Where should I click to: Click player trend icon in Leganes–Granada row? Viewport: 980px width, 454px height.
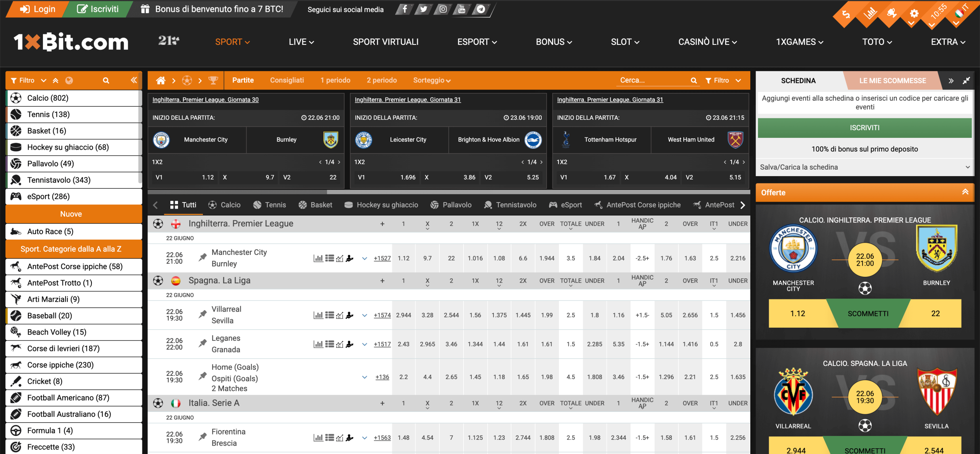pyautogui.click(x=350, y=345)
